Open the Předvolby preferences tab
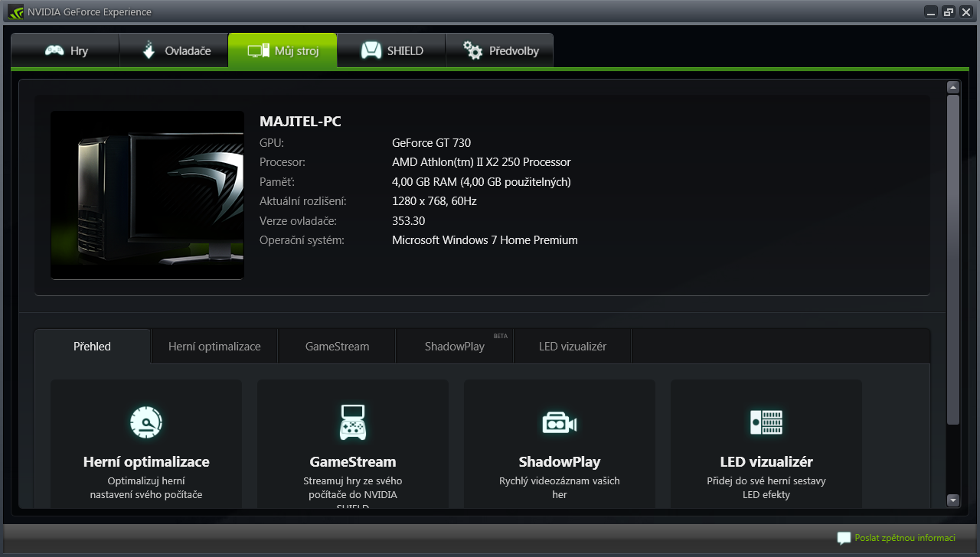The width and height of the screenshot is (980, 557). (x=500, y=51)
